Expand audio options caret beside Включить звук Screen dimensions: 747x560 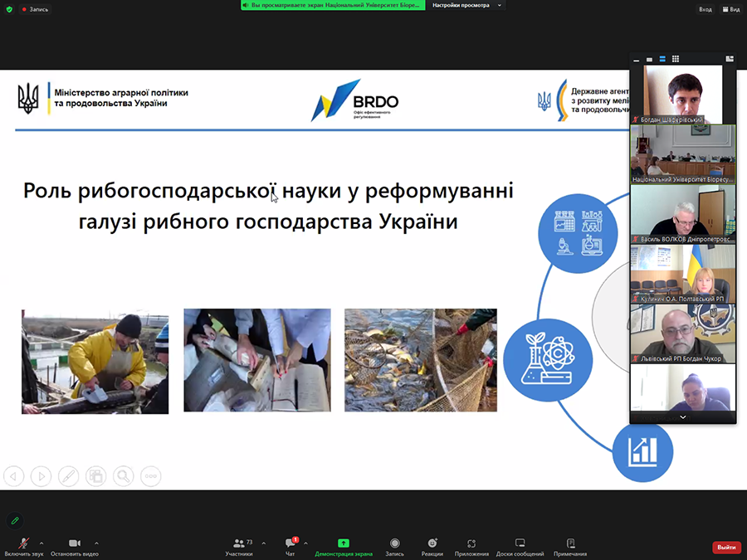point(41,543)
